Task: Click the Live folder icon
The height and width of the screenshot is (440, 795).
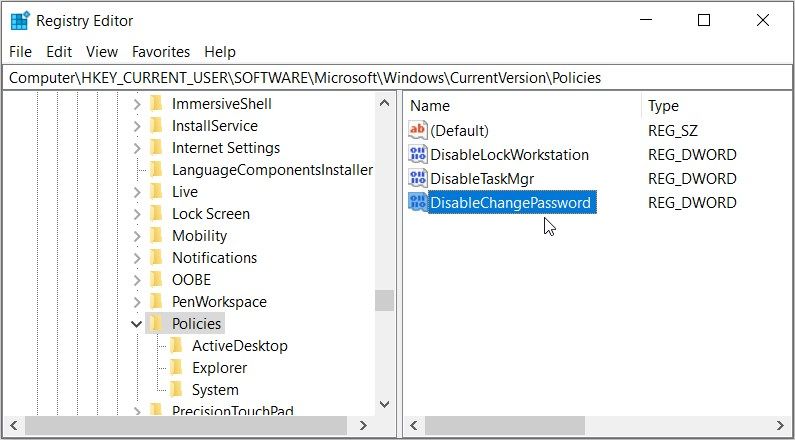Action: [x=156, y=192]
